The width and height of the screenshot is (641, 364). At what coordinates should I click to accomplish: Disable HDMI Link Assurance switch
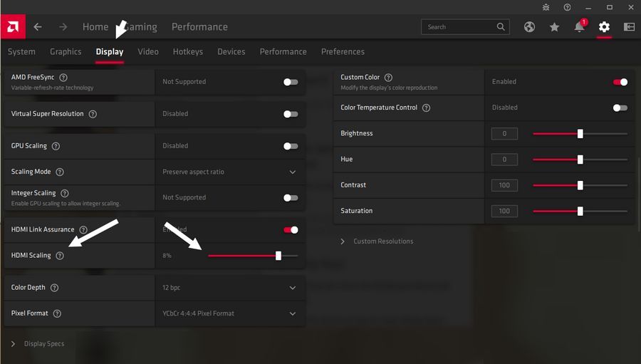[291, 230]
